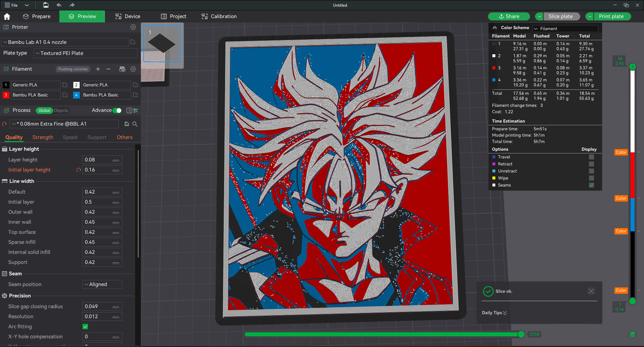Open the Plate type dropdown
The height and width of the screenshot is (347, 644).
click(86, 53)
